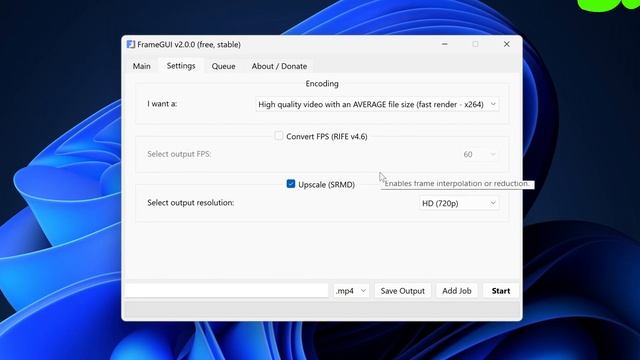This screenshot has width=640, height=360.
Task: Click the 'I want a:' label
Action: click(x=162, y=104)
